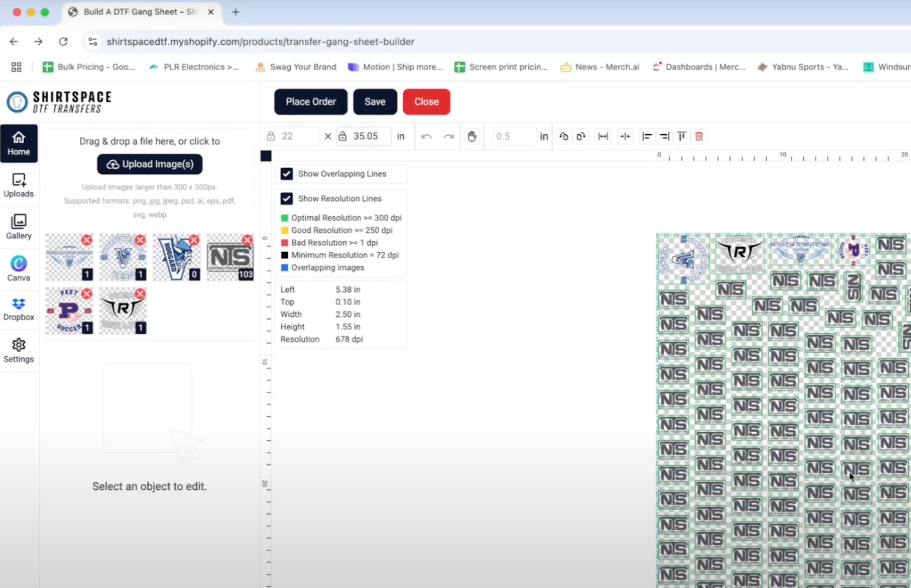911x588 pixels.
Task: Open the Gallery sidebar section
Action: pos(19,227)
